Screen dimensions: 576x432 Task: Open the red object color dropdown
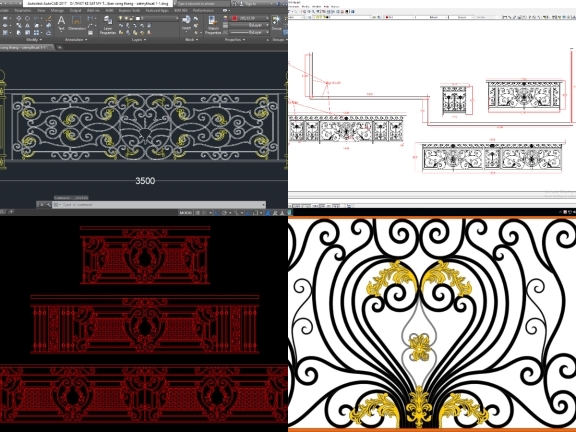(250, 18)
